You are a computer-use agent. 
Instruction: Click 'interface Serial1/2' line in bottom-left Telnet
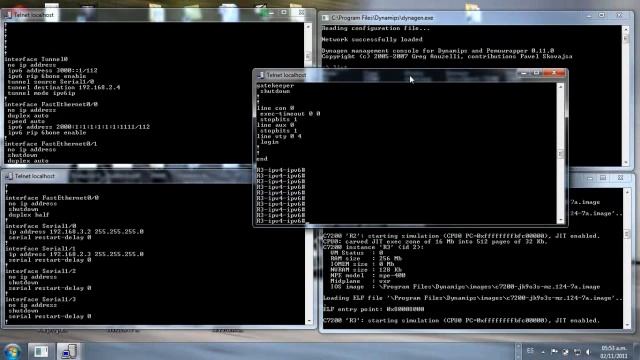pyautogui.click(x=40, y=271)
